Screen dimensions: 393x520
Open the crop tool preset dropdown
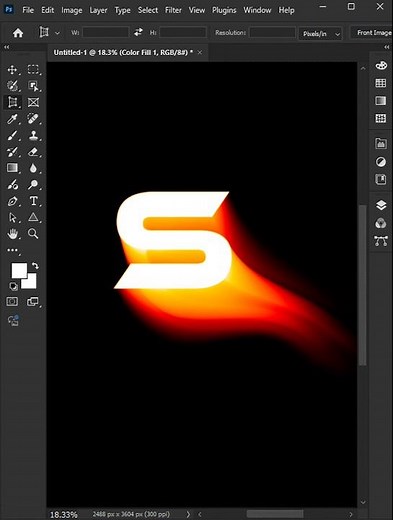tap(57, 33)
